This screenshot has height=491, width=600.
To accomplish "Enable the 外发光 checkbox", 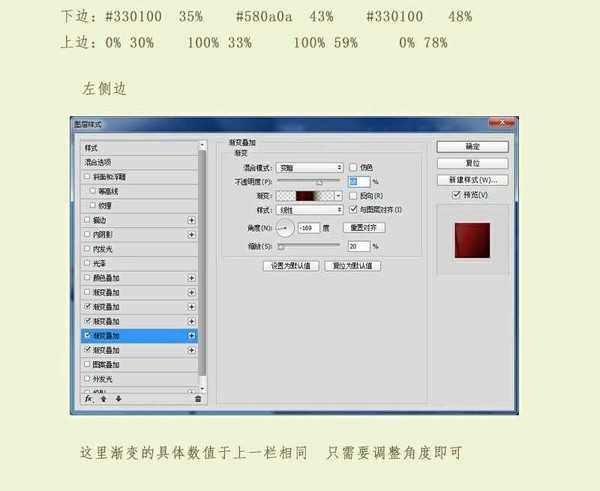I will click(x=87, y=378).
